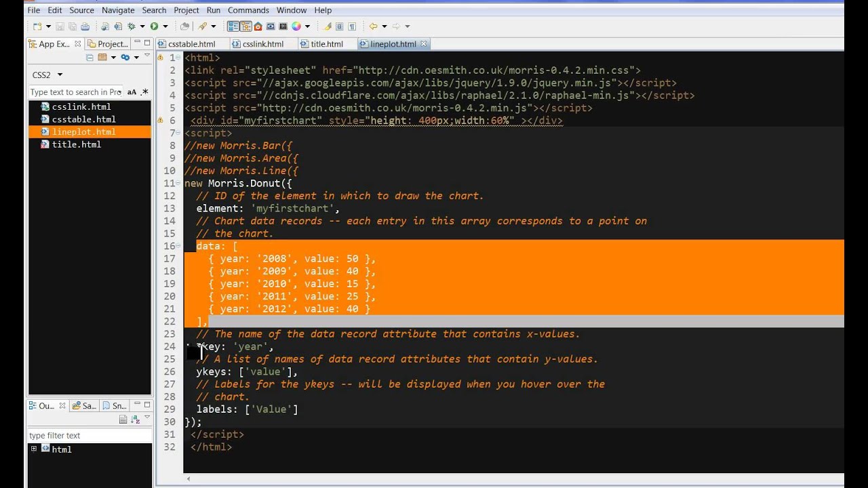Click the New file toolbar icon

click(37, 26)
